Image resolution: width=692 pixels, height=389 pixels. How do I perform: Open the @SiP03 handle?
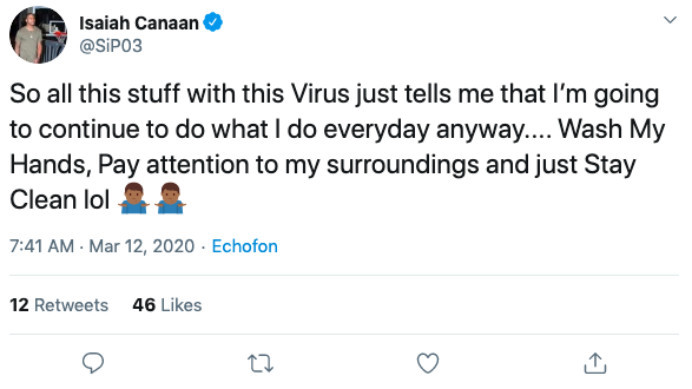pyautogui.click(x=111, y=46)
